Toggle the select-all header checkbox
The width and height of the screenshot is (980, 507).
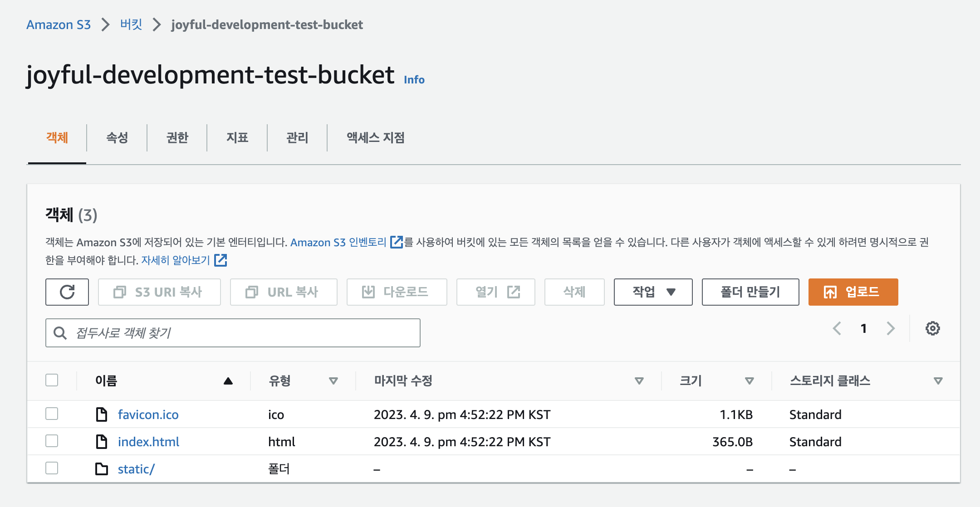click(52, 380)
